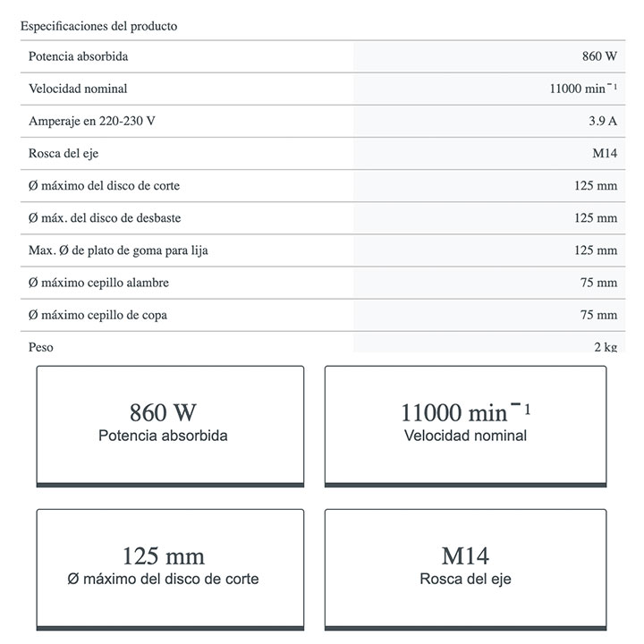This screenshot has width=644, height=644.
Task: Click the Peso row label
Action: [x=41, y=346]
